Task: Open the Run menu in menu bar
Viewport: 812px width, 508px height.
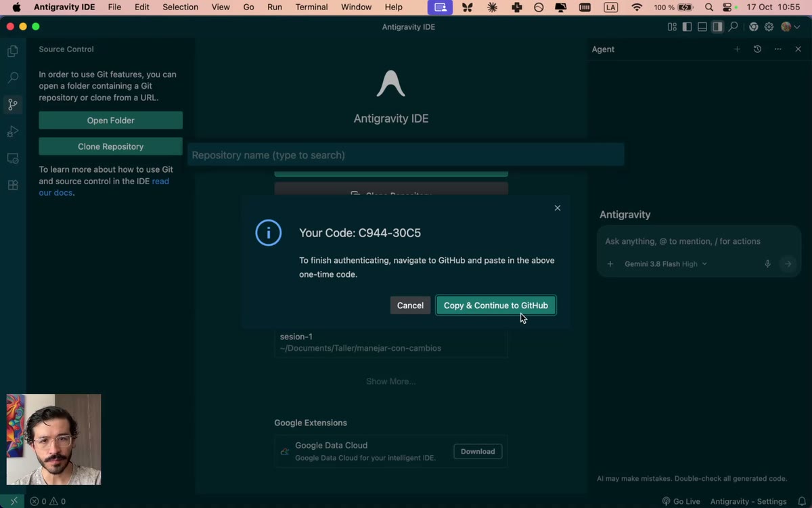Action: click(x=275, y=7)
